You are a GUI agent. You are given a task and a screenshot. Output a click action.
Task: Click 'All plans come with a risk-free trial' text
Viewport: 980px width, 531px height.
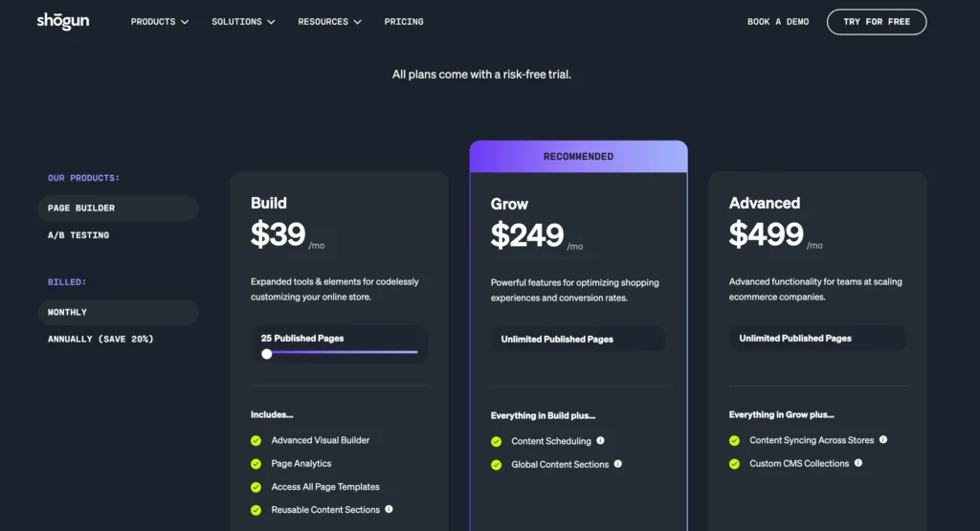click(x=481, y=75)
